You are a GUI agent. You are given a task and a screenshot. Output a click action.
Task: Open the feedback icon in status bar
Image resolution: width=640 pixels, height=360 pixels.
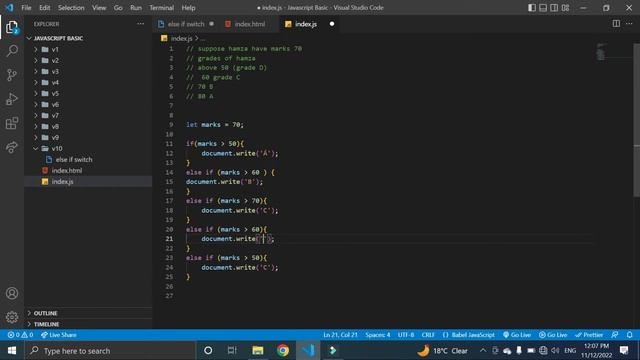pos(615,335)
